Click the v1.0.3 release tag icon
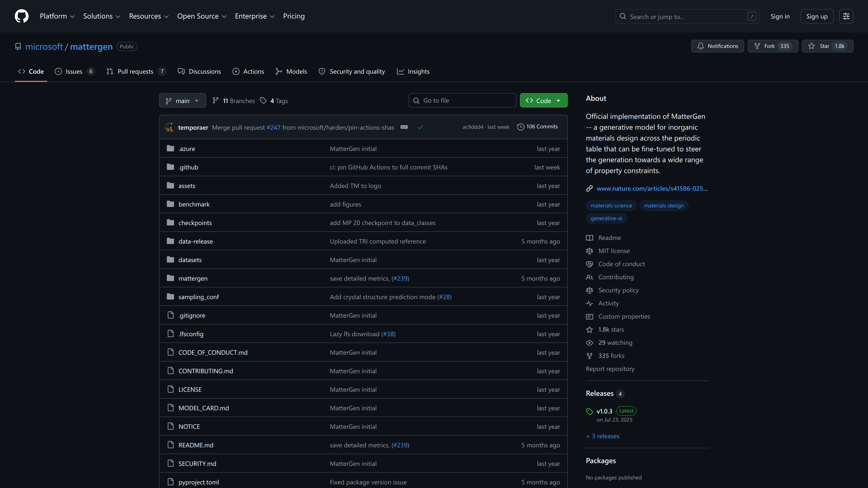Viewport: 868px width, 488px height. 589,412
